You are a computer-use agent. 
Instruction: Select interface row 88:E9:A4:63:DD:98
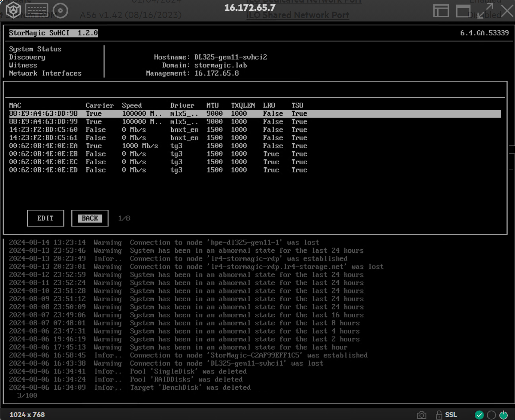tap(254, 114)
